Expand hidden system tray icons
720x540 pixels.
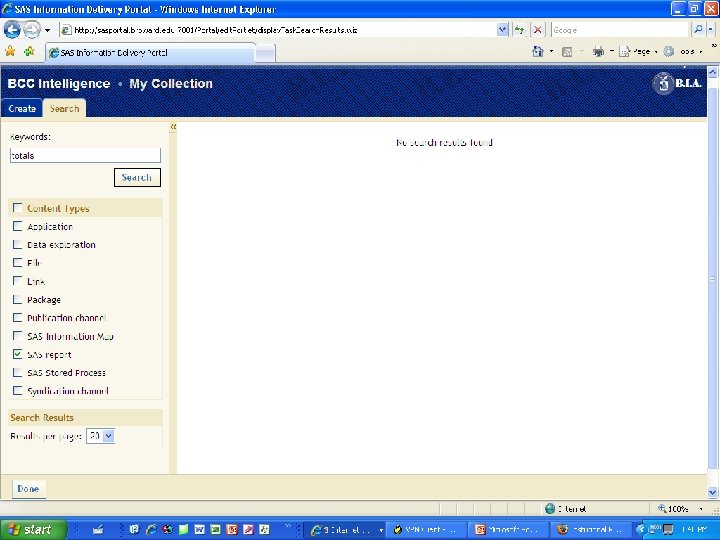pyautogui.click(x=642, y=530)
